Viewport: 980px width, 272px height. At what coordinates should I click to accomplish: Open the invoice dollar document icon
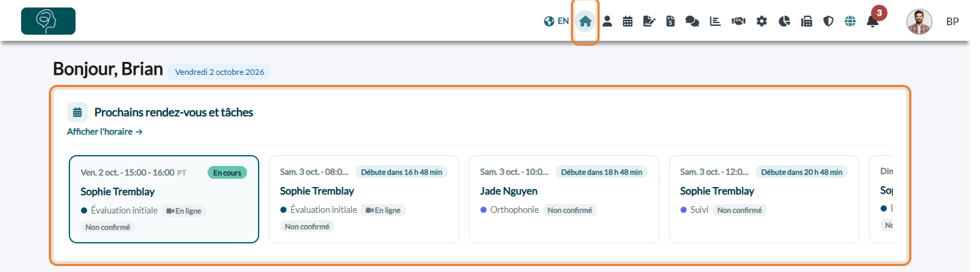click(670, 21)
